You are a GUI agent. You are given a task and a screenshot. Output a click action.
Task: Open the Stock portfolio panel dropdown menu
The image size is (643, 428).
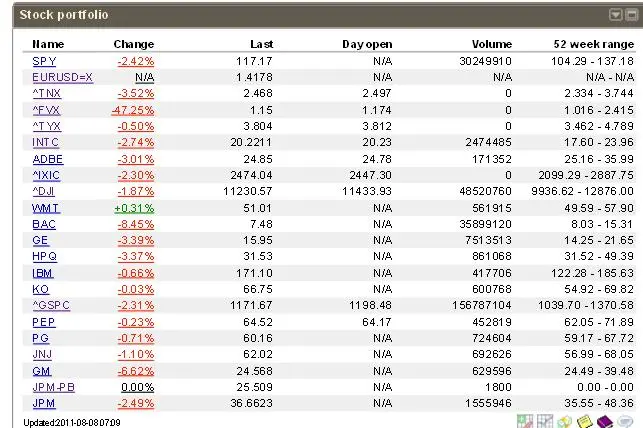coord(616,15)
